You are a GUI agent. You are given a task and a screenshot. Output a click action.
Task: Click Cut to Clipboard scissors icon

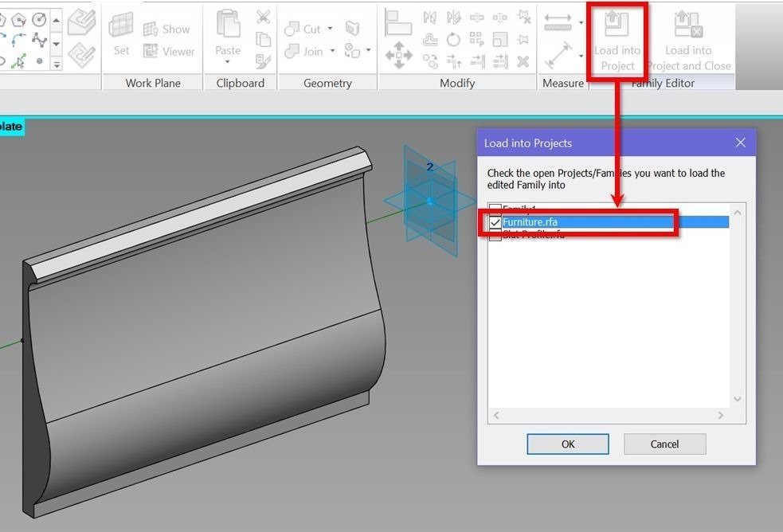[263, 17]
